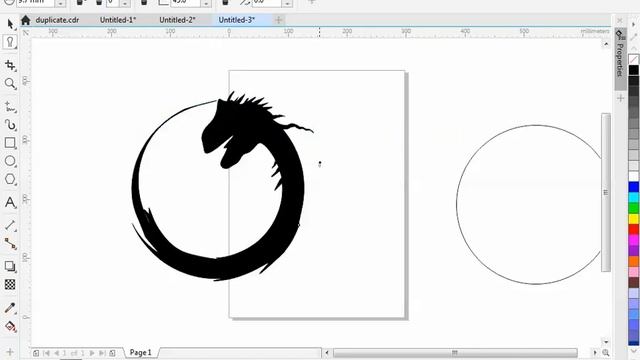Select the Connector tool
Viewport: 640px width, 360px height.
(x=10, y=244)
